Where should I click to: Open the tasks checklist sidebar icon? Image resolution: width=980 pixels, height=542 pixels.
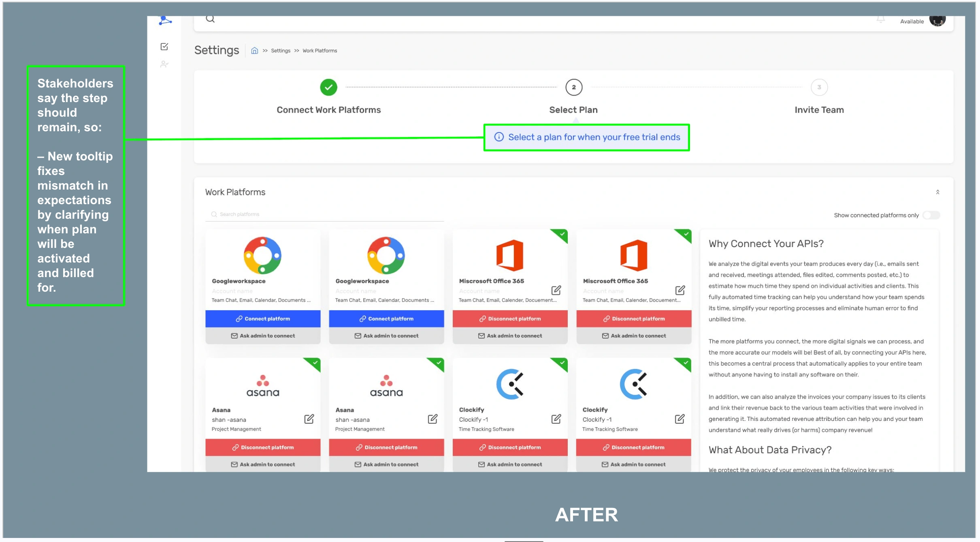coord(164,47)
